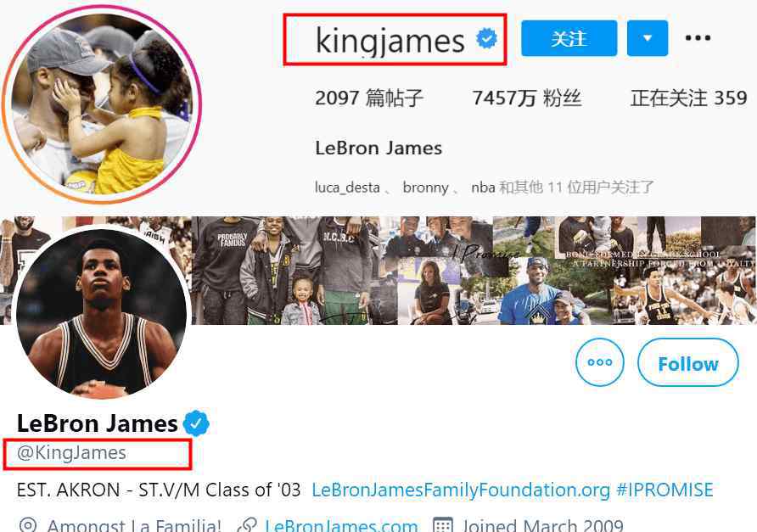Open the 正在关注 359 following list

pos(689,98)
